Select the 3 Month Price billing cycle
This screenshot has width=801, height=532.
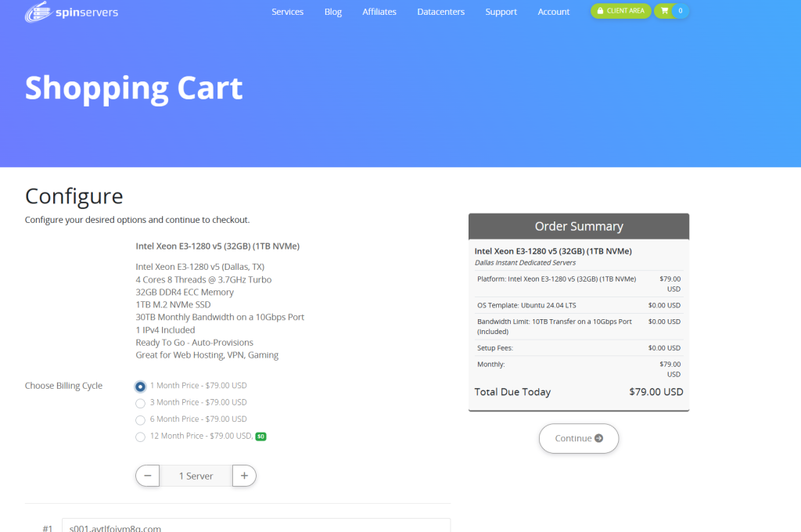(x=140, y=403)
